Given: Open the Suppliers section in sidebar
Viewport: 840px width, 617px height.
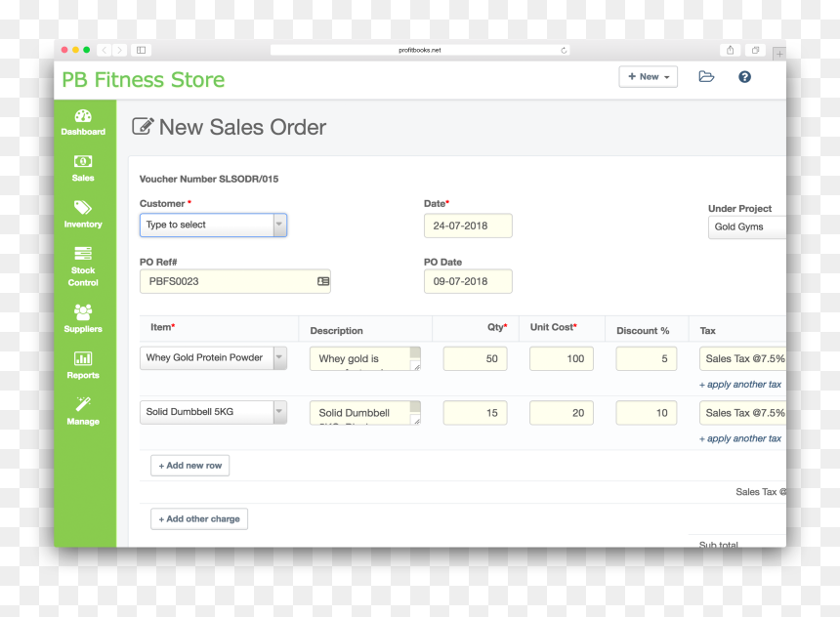Looking at the screenshot, I should (83, 318).
